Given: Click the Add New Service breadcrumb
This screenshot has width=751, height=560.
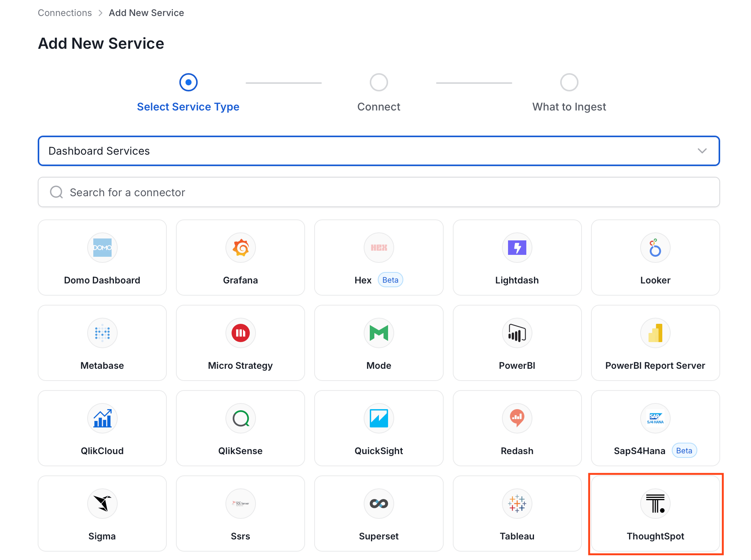Looking at the screenshot, I should click(x=146, y=13).
